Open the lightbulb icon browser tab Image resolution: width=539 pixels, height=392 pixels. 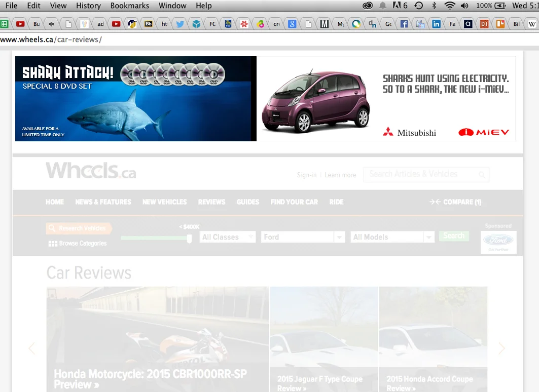pos(84,24)
